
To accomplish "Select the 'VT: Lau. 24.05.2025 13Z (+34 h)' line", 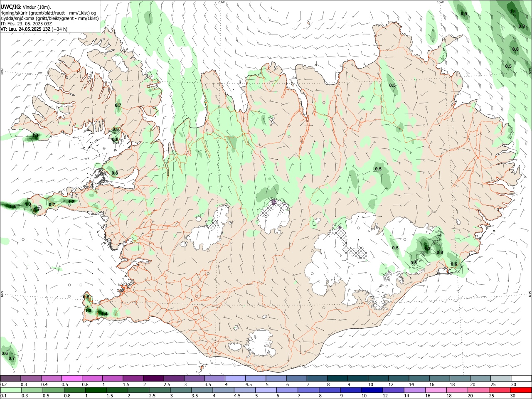I will pos(34,29).
